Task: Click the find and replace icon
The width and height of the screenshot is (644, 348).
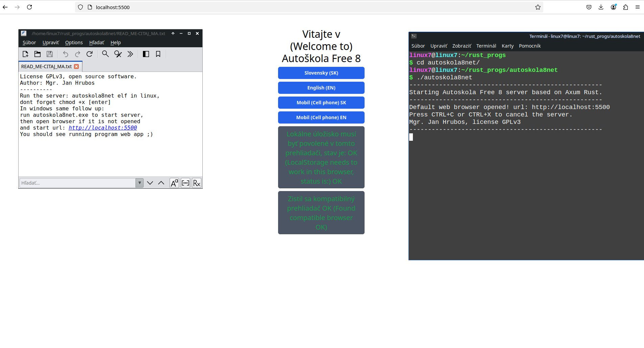Action: [118, 54]
